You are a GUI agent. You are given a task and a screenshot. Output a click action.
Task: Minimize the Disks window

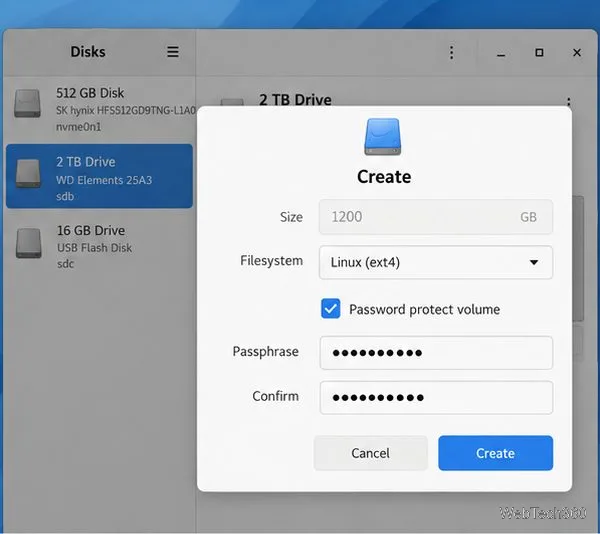(x=501, y=53)
